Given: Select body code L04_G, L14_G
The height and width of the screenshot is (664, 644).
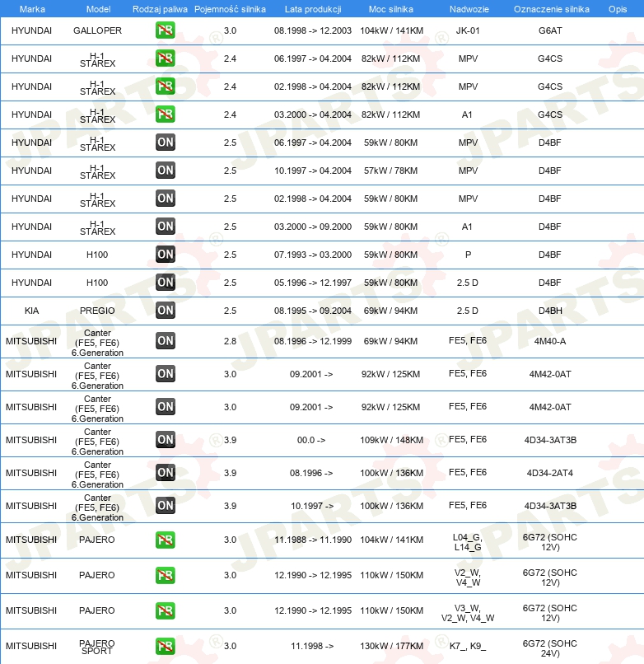Looking at the screenshot, I should [x=468, y=542].
